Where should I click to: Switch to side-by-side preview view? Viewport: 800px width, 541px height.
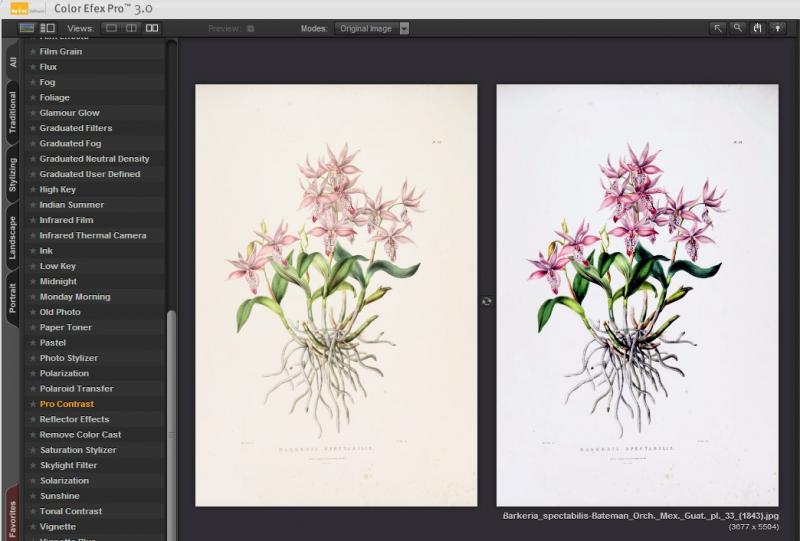(152, 28)
